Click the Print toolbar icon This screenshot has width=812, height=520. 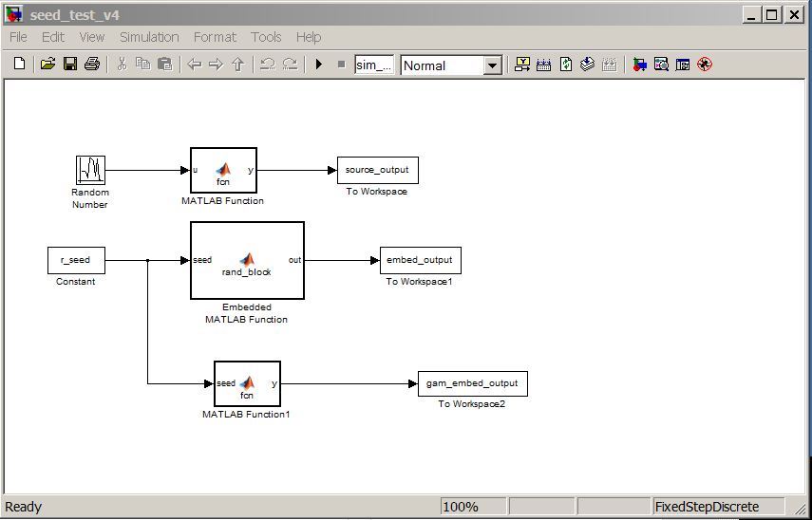tap(92, 65)
